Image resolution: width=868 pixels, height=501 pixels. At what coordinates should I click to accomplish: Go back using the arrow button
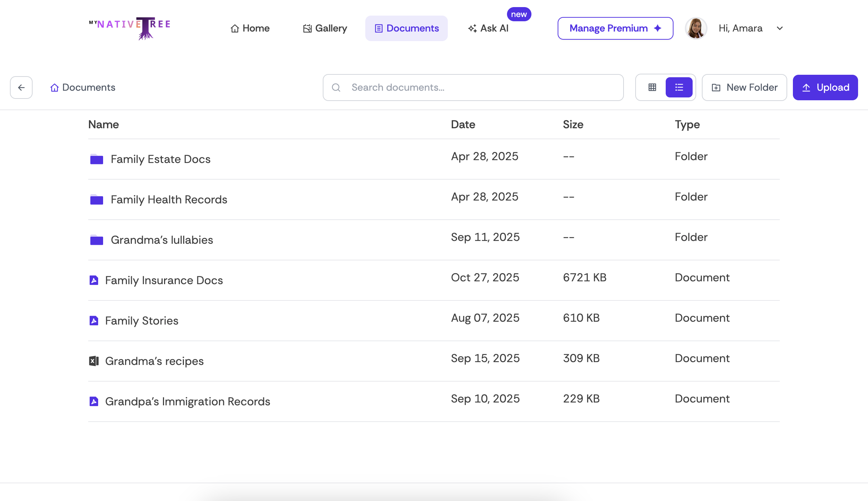[21, 88]
